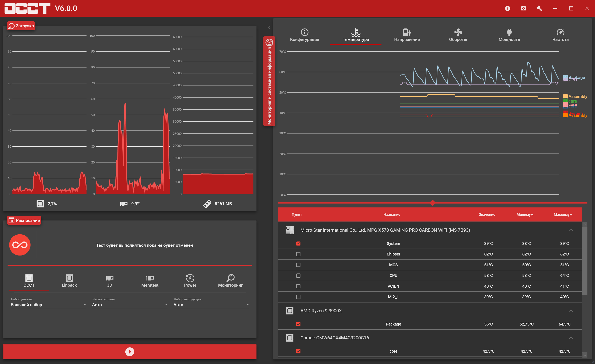Start the test with play button
The width and height of the screenshot is (595, 364).
[130, 352]
